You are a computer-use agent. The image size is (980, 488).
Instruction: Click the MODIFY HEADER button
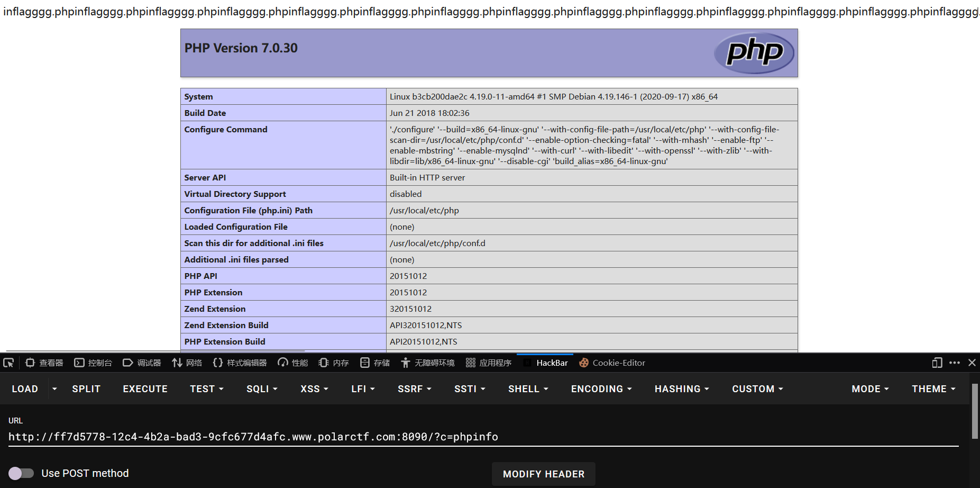[x=544, y=474]
